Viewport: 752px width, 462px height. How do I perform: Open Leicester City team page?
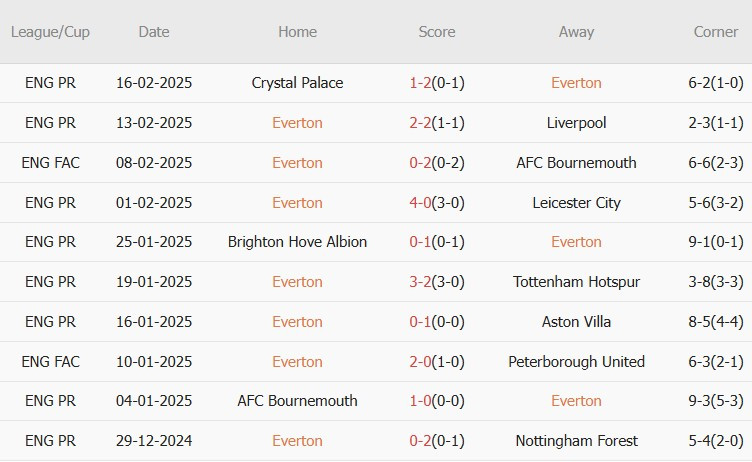[x=576, y=202]
